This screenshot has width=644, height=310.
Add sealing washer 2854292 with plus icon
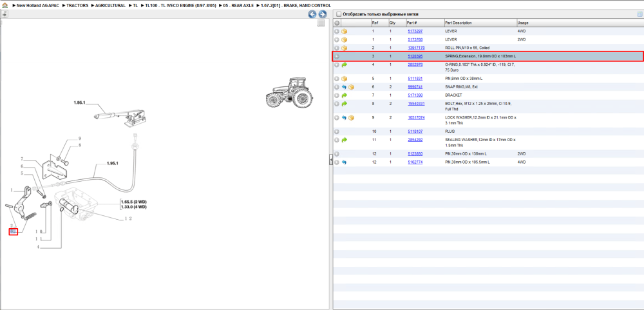coord(337,140)
